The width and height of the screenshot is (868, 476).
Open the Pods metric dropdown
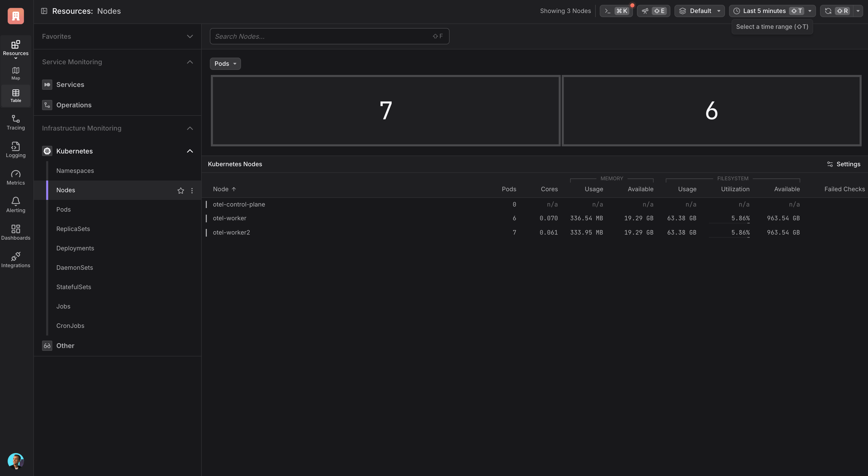[225, 64]
